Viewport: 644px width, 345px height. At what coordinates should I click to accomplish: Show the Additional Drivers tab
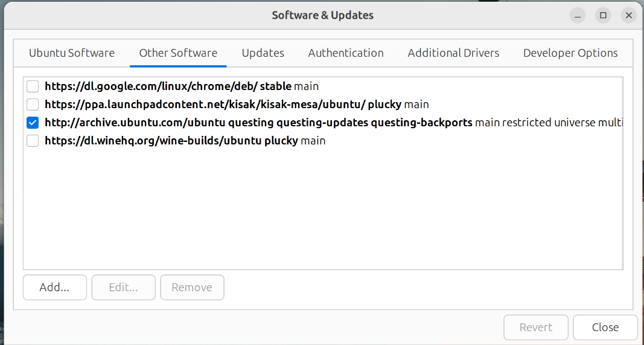(453, 53)
